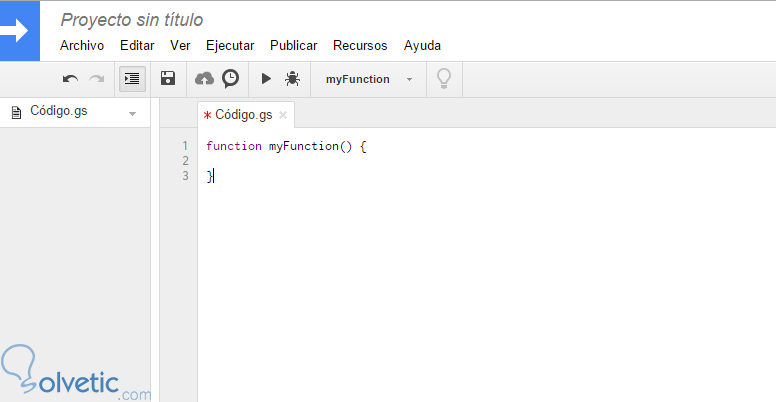Close the Código.gs tab
The image size is (776, 402).
point(283,116)
